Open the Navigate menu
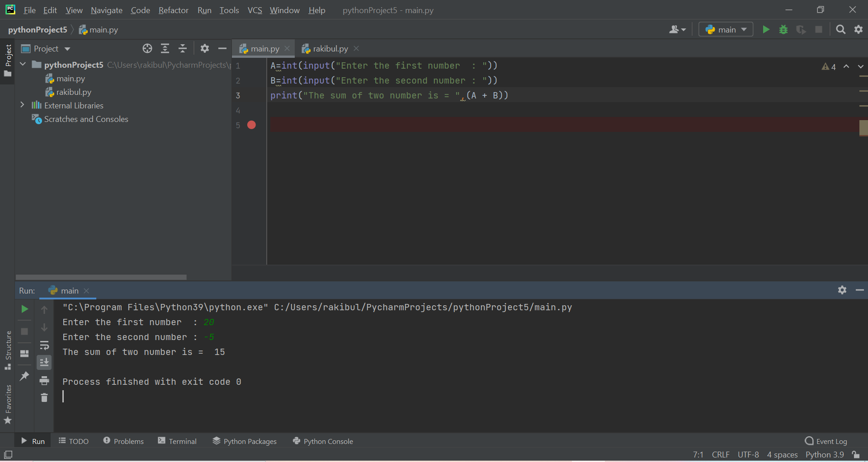The width and height of the screenshot is (868, 462). [107, 10]
